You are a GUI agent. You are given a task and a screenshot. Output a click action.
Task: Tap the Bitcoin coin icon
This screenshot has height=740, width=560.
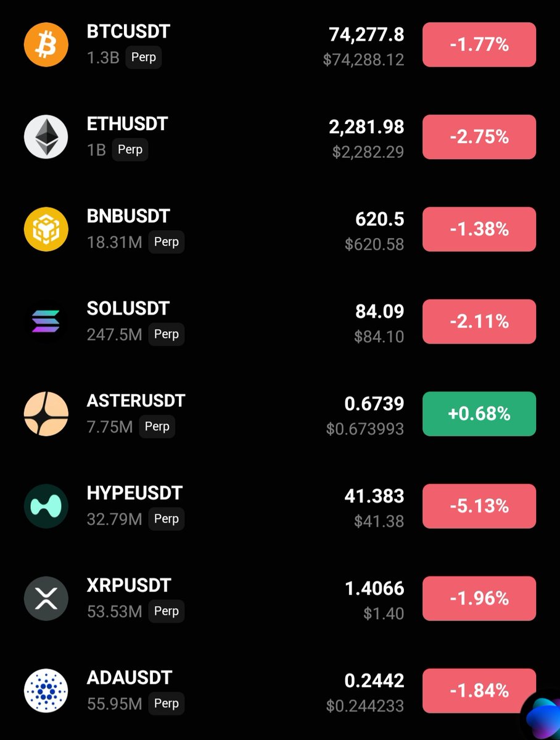point(44,44)
